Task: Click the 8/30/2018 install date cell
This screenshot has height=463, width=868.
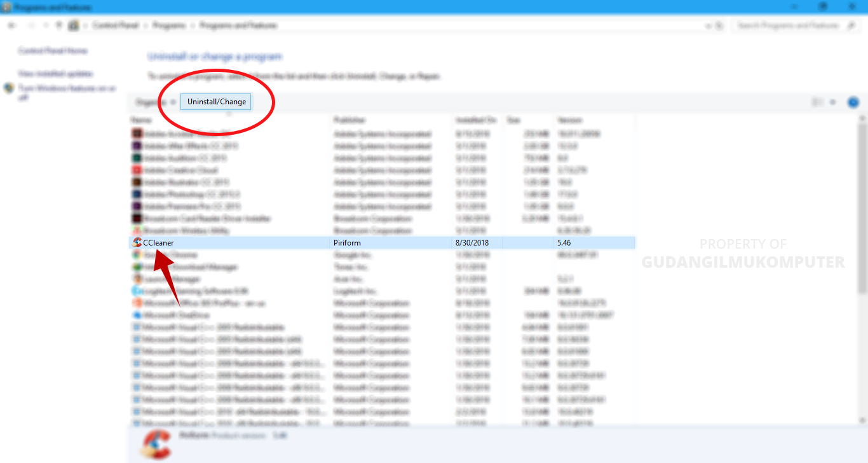Action: (x=472, y=243)
